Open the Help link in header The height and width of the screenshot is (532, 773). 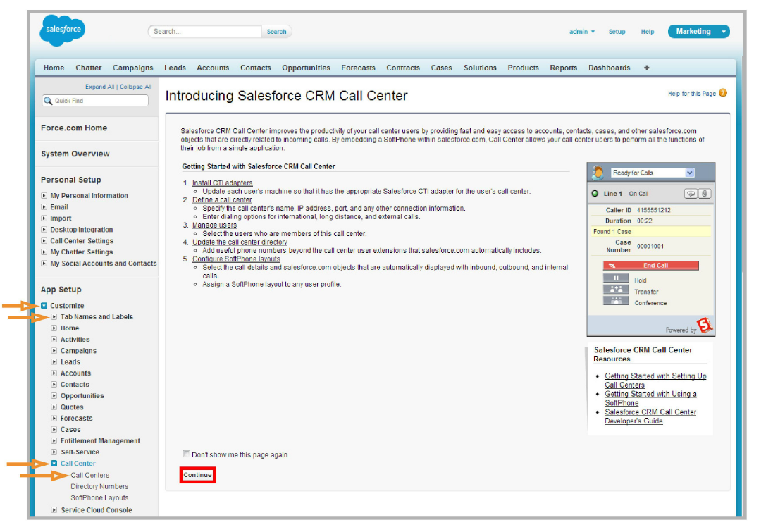648,32
